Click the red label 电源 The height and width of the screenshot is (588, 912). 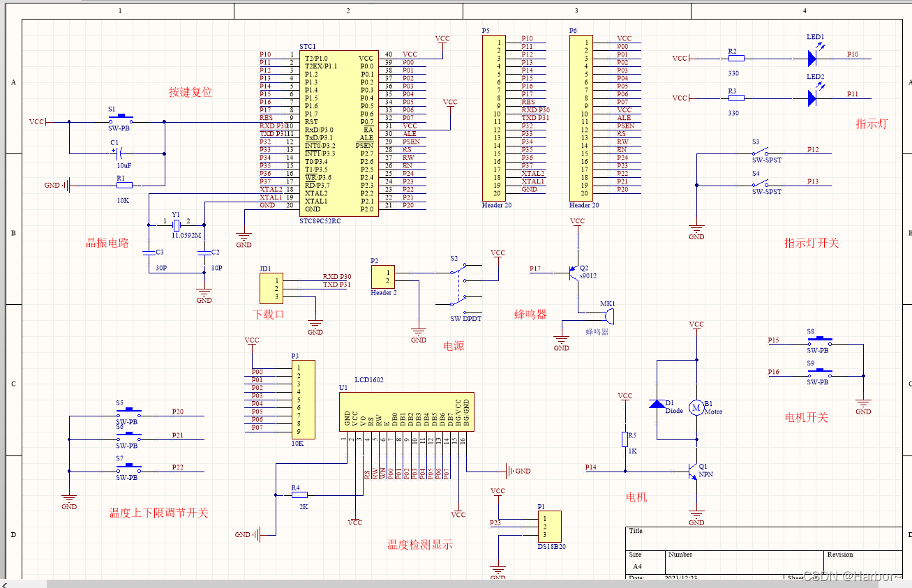[x=454, y=345]
